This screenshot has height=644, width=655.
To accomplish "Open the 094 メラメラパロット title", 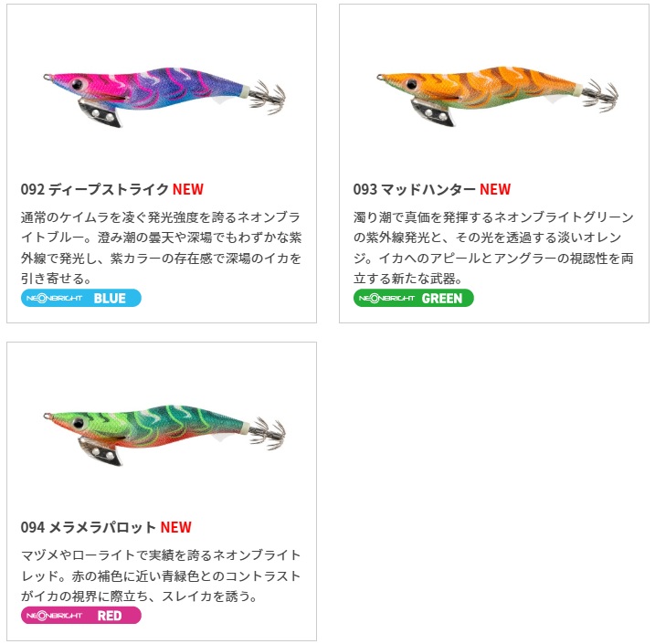I will pos(89,527).
